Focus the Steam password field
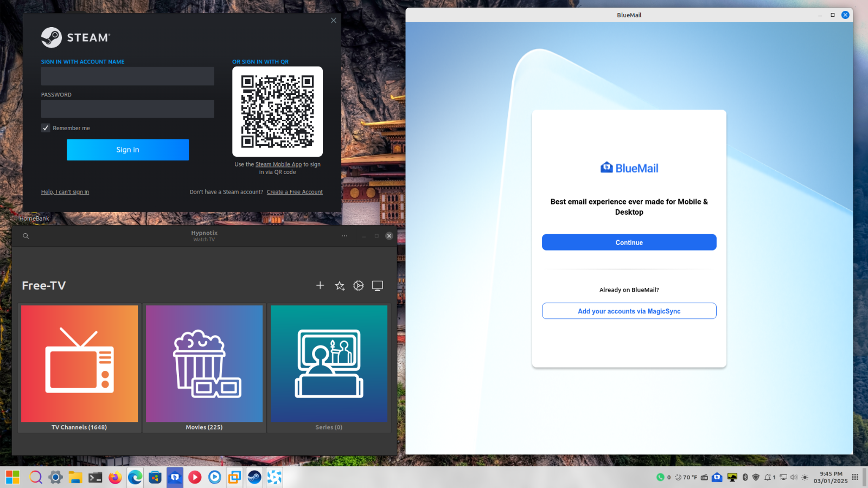The width and height of the screenshot is (868, 488). (127, 108)
